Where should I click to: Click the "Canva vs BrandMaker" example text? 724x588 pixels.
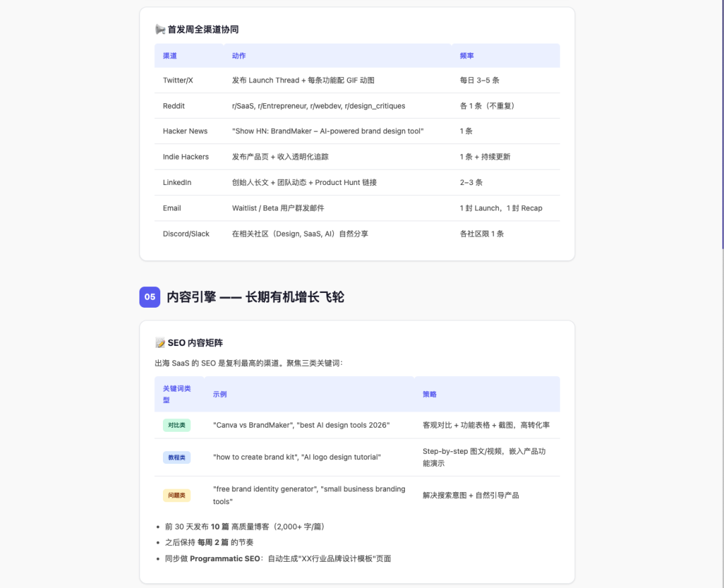pyautogui.click(x=302, y=425)
